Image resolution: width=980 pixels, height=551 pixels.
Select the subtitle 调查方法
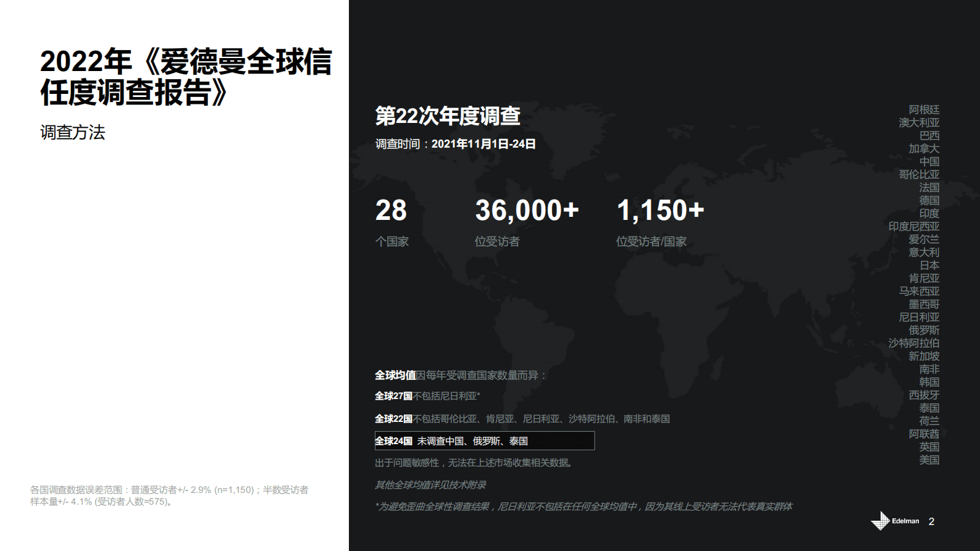click(x=72, y=132)
